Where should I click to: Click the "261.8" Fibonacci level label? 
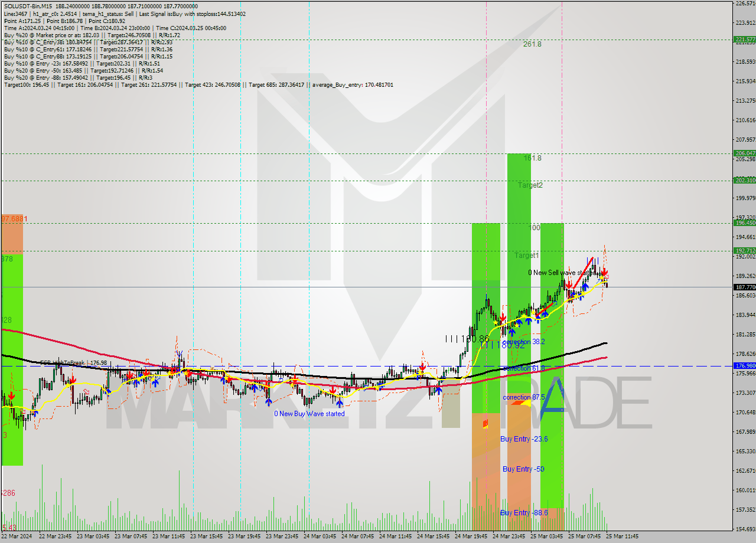click(x=532, y=44)
